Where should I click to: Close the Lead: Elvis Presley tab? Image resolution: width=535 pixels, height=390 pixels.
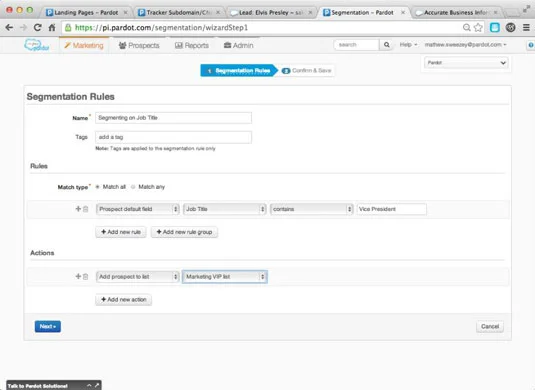(x=310, y=12)
